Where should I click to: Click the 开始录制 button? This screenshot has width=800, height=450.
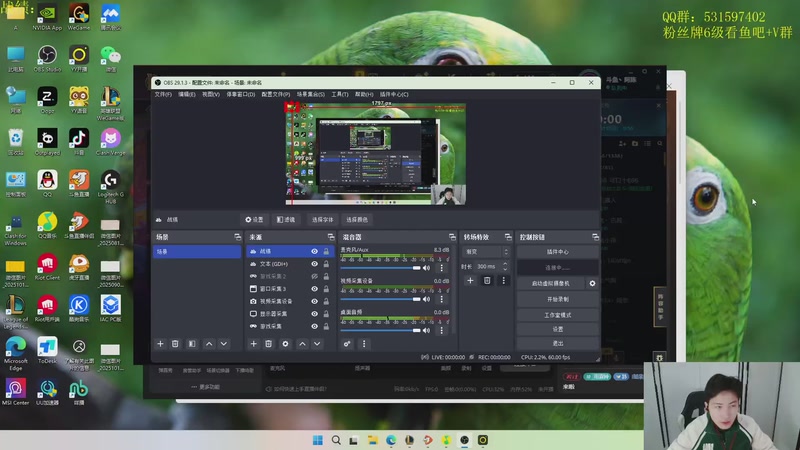(558, 299)
